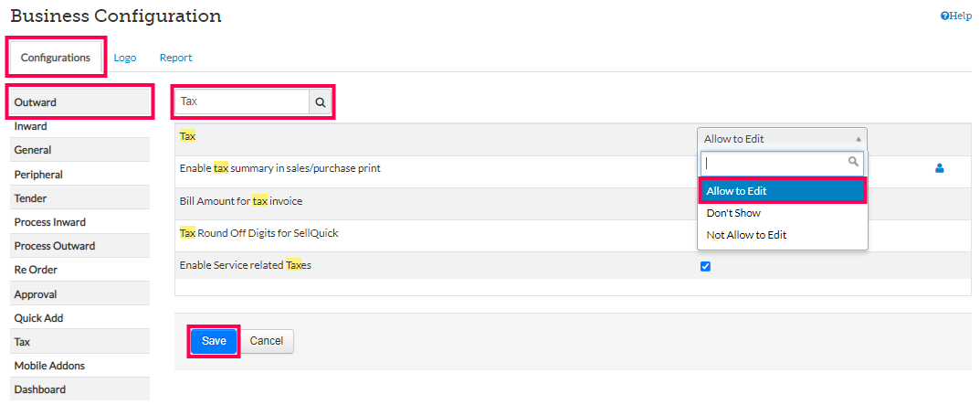
Task: Toggle Enable Service related Taxes checkbox
Action: tap(705, 267)
